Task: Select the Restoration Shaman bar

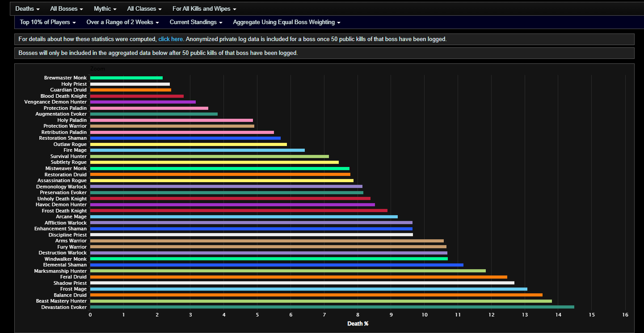Action: [x=185, y=138]
